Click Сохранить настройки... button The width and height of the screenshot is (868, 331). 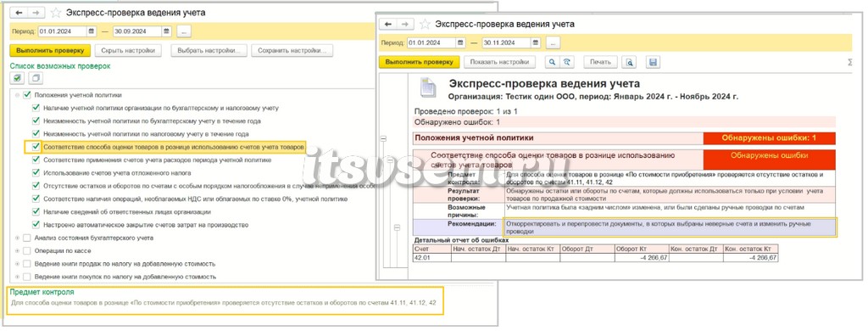coord(292,50)
